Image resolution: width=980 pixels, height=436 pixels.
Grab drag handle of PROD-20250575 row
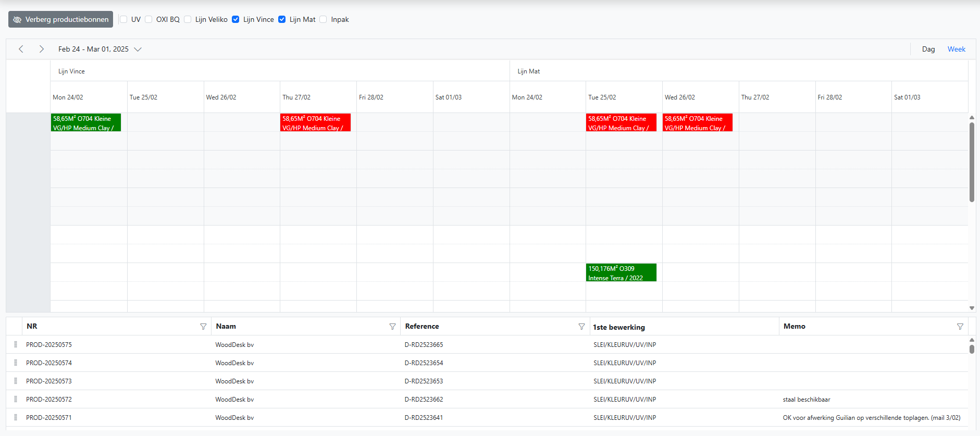pos(16,345)
